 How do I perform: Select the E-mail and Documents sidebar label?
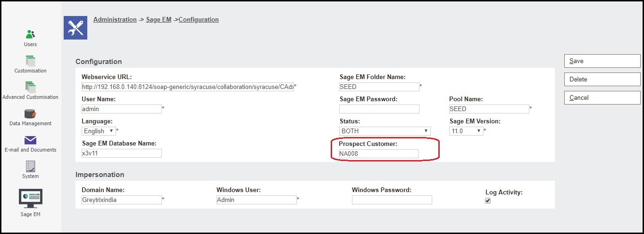click(30, 150)
